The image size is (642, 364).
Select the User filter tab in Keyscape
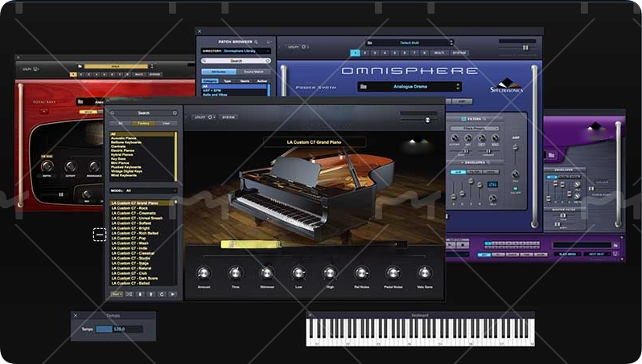click(x=166, y=123)
